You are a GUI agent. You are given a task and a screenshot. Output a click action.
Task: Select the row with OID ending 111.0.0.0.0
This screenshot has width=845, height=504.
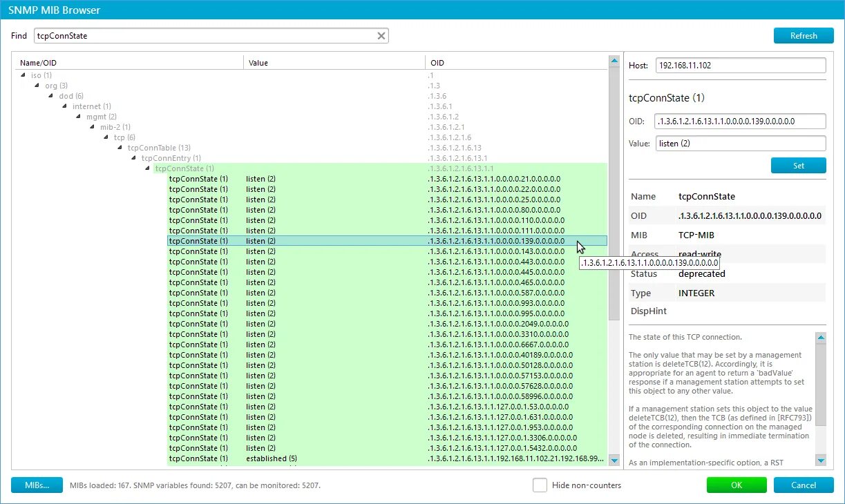(387, 231)
